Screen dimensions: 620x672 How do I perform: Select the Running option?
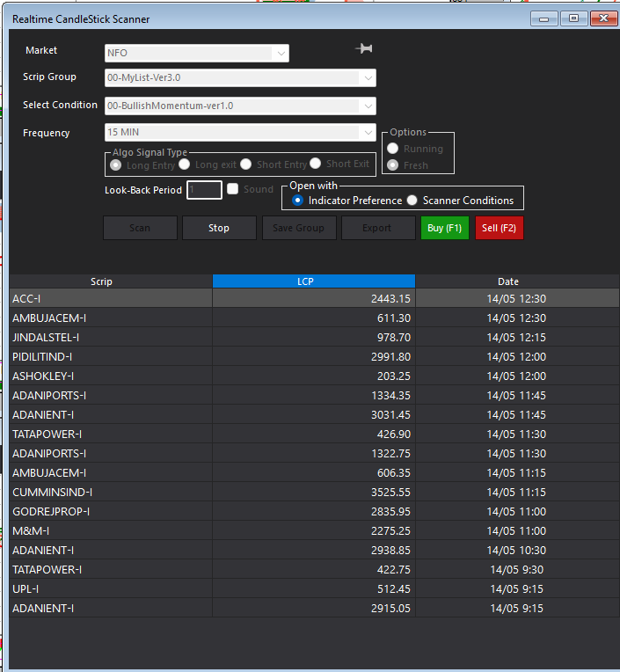pyautogui.click(x=392, y=149)
